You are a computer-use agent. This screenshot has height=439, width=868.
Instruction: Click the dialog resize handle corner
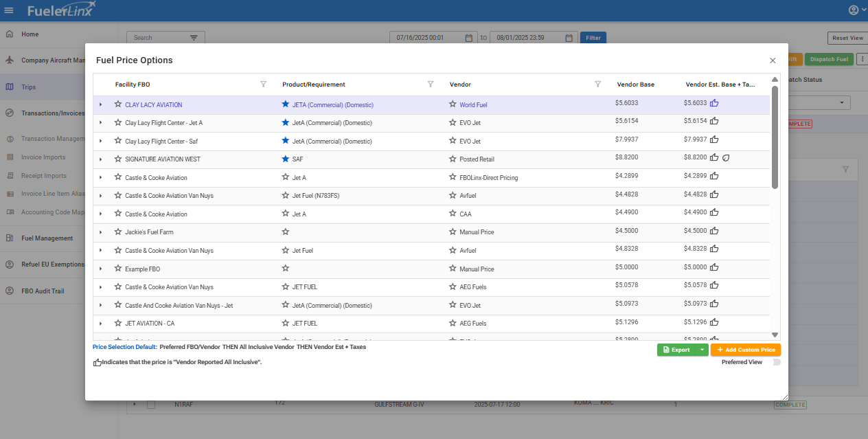[784, 396]
